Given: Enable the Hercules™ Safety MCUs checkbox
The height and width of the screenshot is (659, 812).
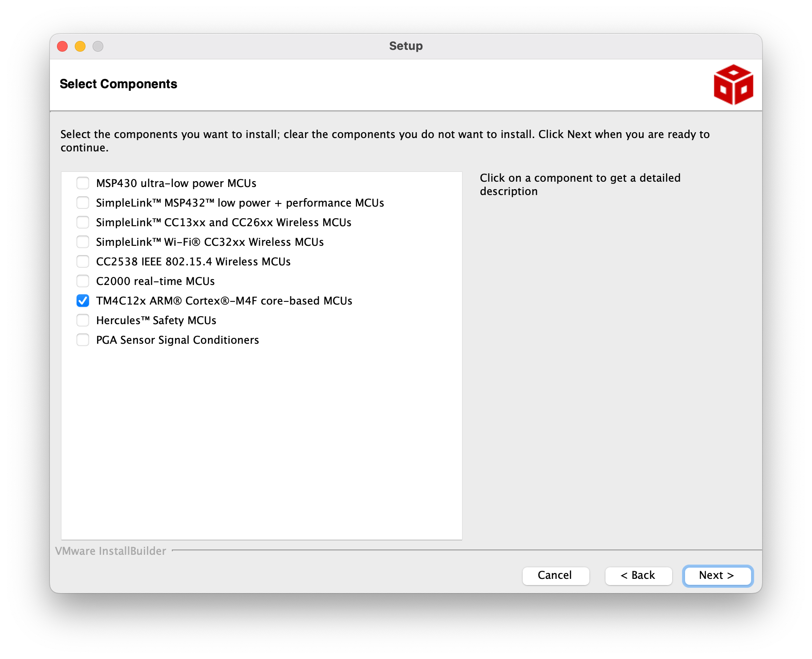Looking at the screenshot, I should coord(83,320).
